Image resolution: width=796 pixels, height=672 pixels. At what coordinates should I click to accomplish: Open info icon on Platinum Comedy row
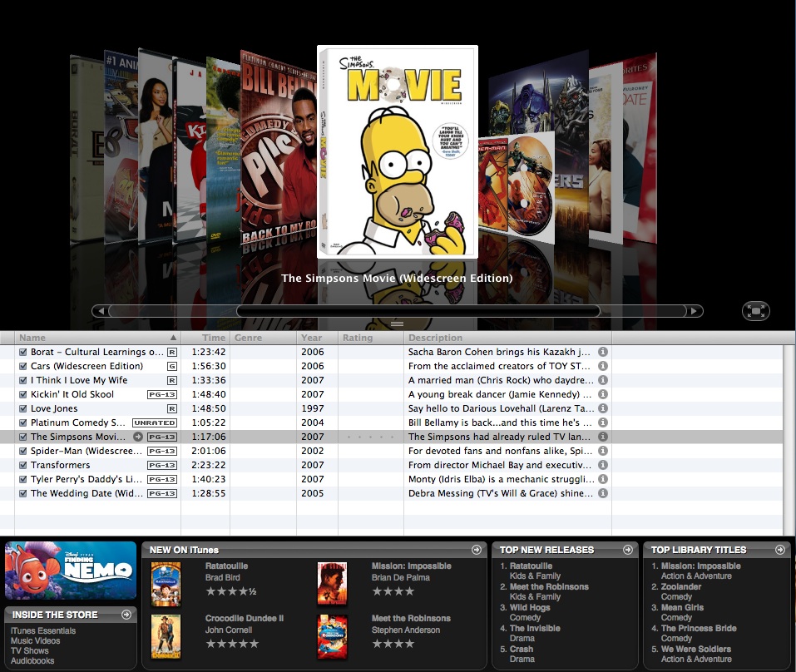[602, 422]
